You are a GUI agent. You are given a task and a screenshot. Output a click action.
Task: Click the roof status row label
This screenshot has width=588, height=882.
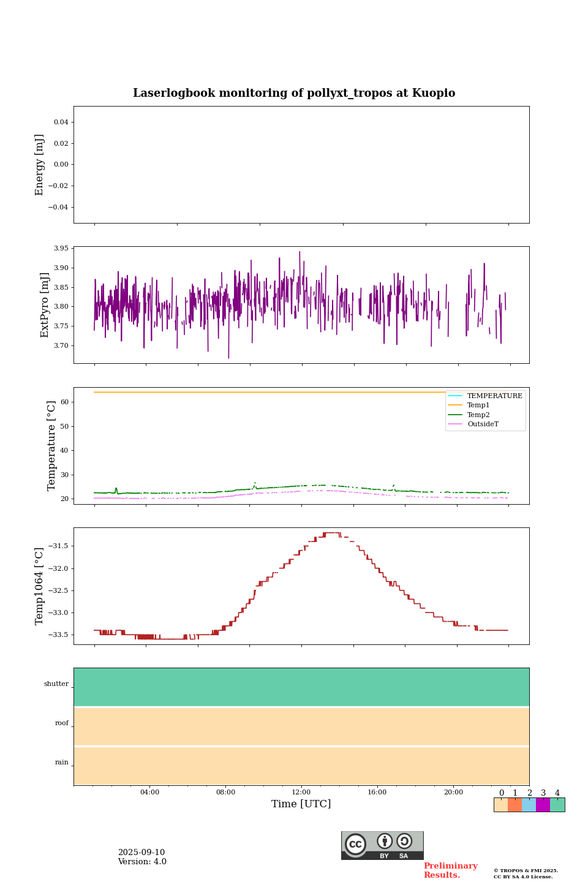[x=62, y=723]
